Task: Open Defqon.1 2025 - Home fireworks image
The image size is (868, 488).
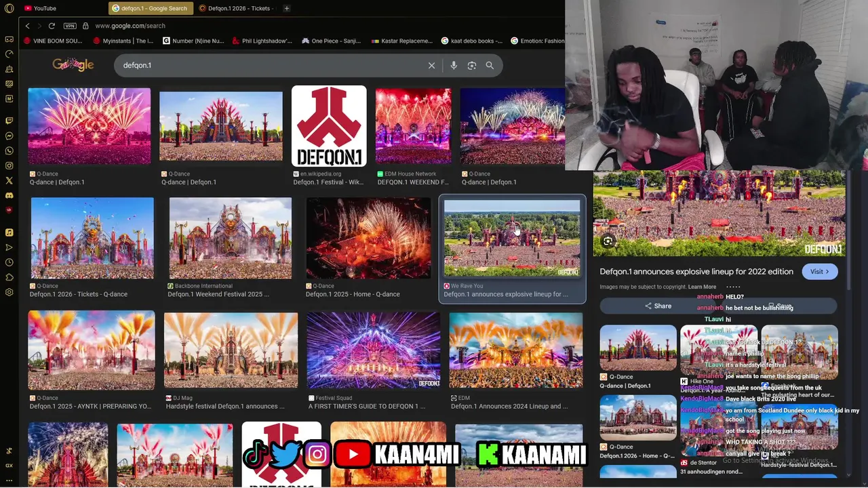Action: pos(368,239)
